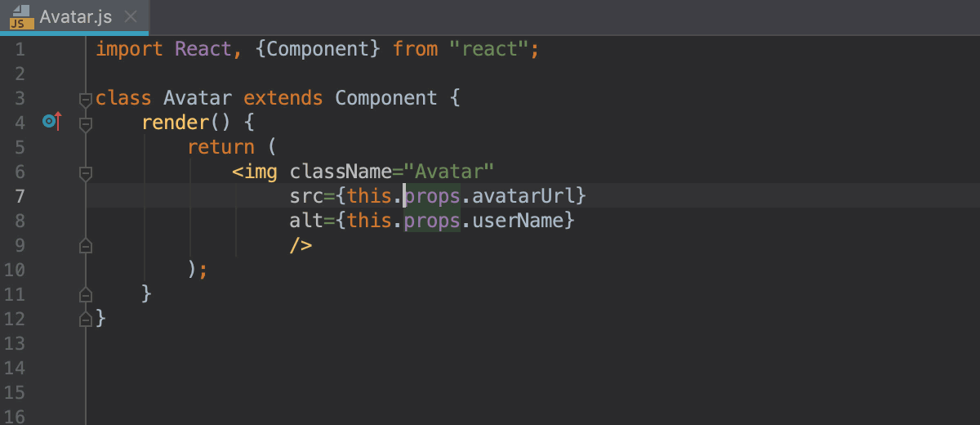The width and height of the screenshot is (980, 425).
Task: Collapse the img tag fold marker
Action: coord(85,172)
